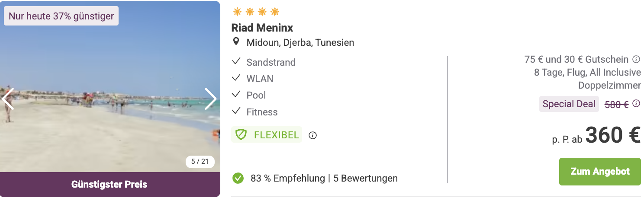
Task: Open info icon next to FLEXIBEL badge
Action: pyautogui.click(x=312, y=135)
